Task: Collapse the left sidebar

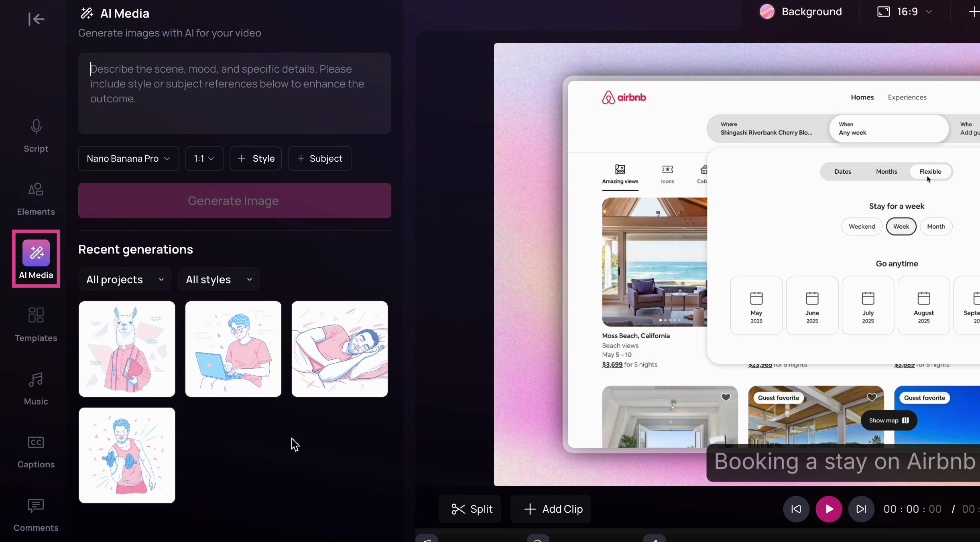Action: [x=36, y=19]
